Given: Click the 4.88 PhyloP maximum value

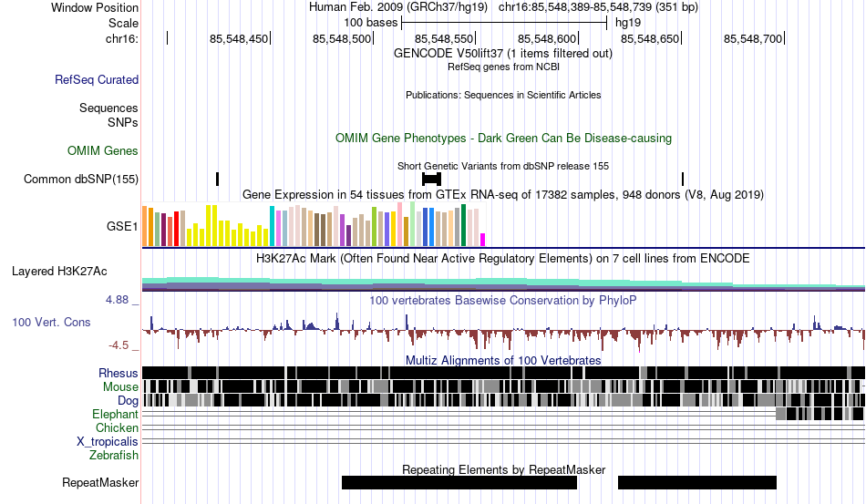Looking at the screenshot, I should click(117, 300).
